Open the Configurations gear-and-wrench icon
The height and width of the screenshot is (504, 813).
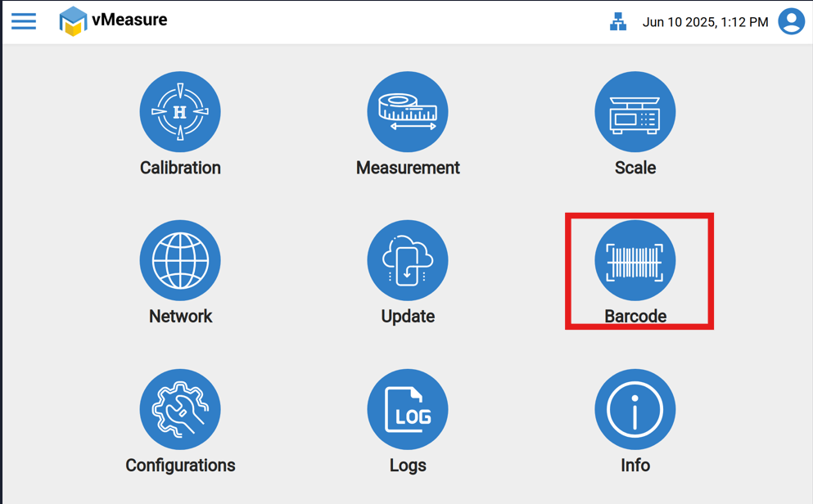[x=180, y=410]
